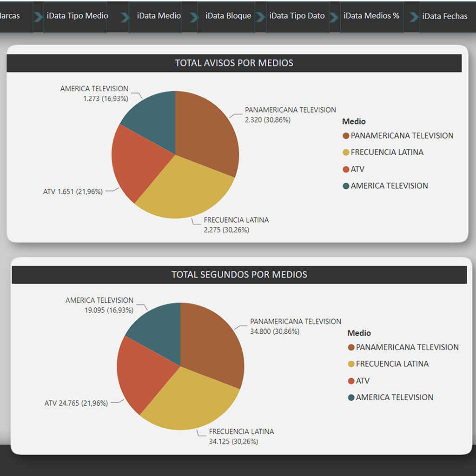Image resolution: width=476 pixels, height=476 pixels.
Task: Switch to the iData Fechas tab
Action: (448, 16)
